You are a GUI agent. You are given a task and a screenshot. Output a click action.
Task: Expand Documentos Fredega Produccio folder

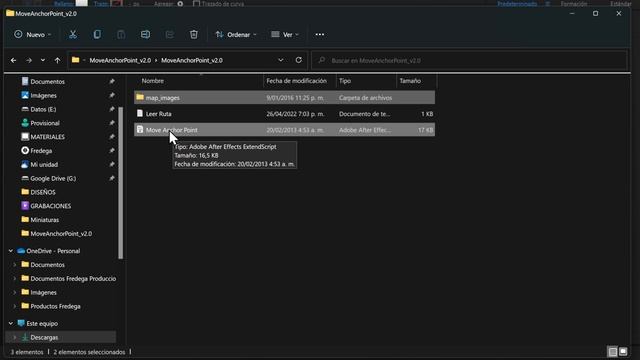(15, 279)
